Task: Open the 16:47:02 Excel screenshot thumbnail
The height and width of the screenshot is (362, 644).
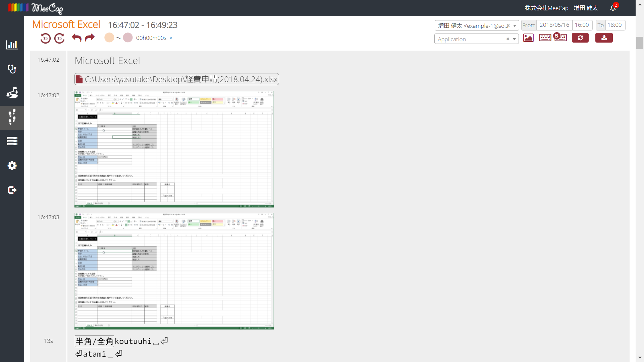Action: [174, 149]
